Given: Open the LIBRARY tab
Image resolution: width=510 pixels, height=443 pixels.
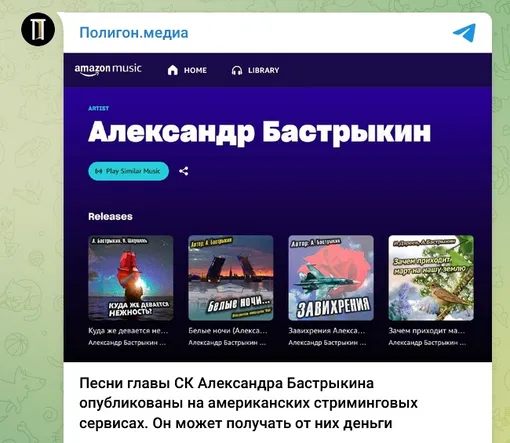Looking at the screenshot, I should click(255, 70).
